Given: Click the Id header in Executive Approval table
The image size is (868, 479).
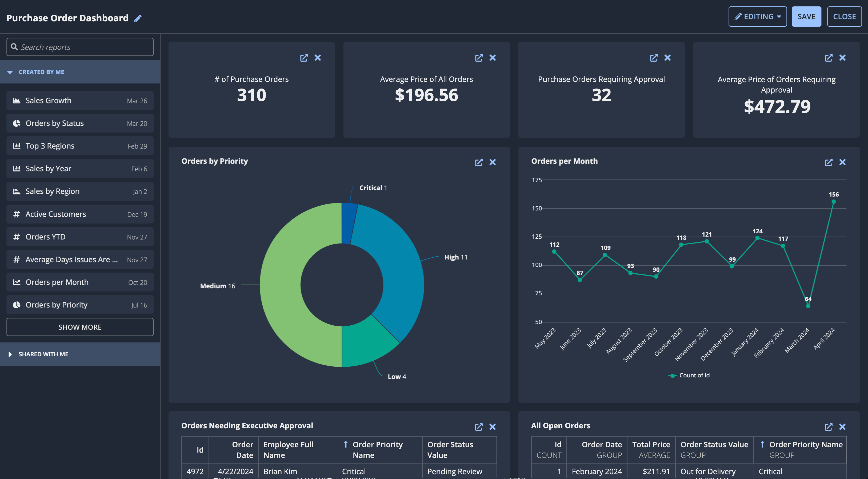Looking at the screenshot, I should click(195, 450).
